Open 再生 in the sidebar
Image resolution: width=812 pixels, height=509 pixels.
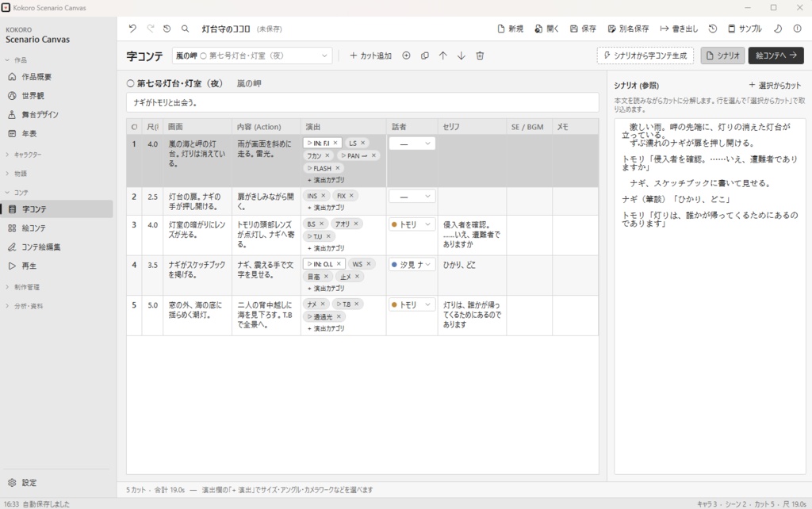[x=57, y=266]
